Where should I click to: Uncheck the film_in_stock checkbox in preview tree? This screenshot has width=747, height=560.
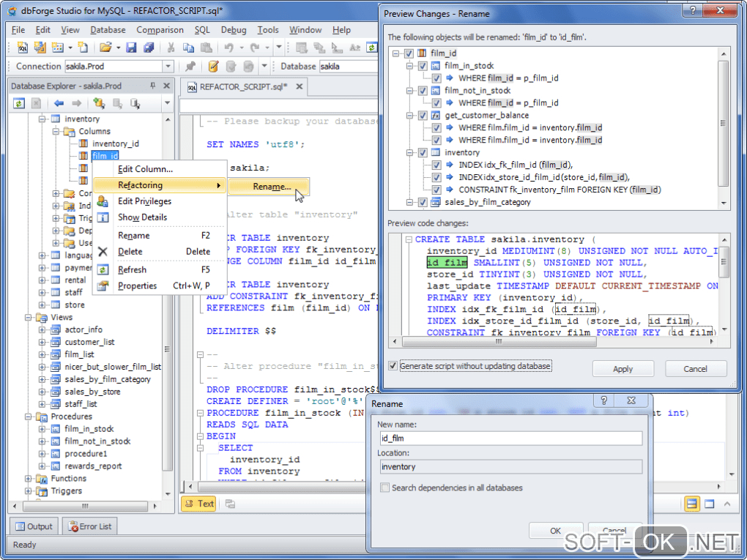coord(423,66)
